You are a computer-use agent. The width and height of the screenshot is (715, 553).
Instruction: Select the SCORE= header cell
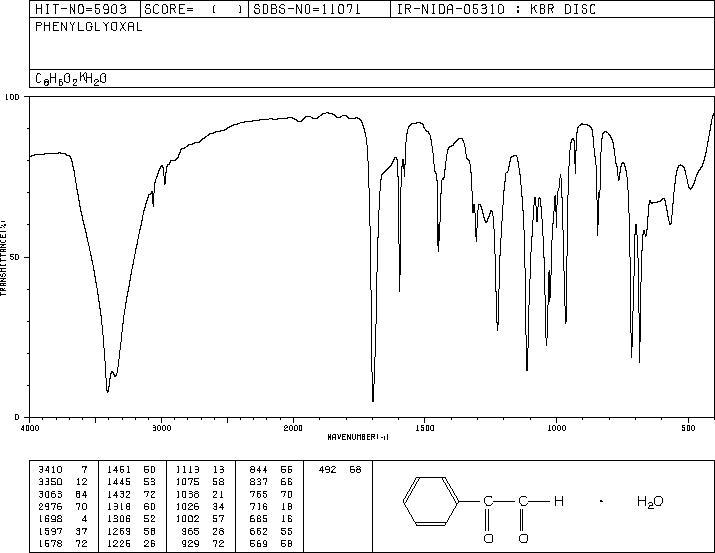(194, 9)
